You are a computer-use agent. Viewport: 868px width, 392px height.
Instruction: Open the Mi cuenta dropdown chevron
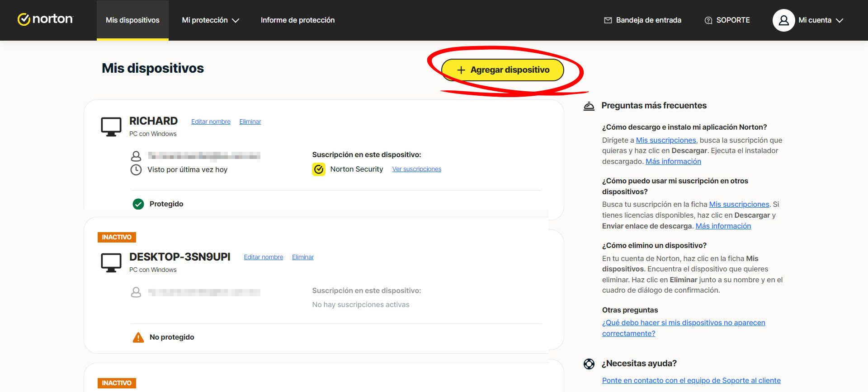tap(840, 20)
